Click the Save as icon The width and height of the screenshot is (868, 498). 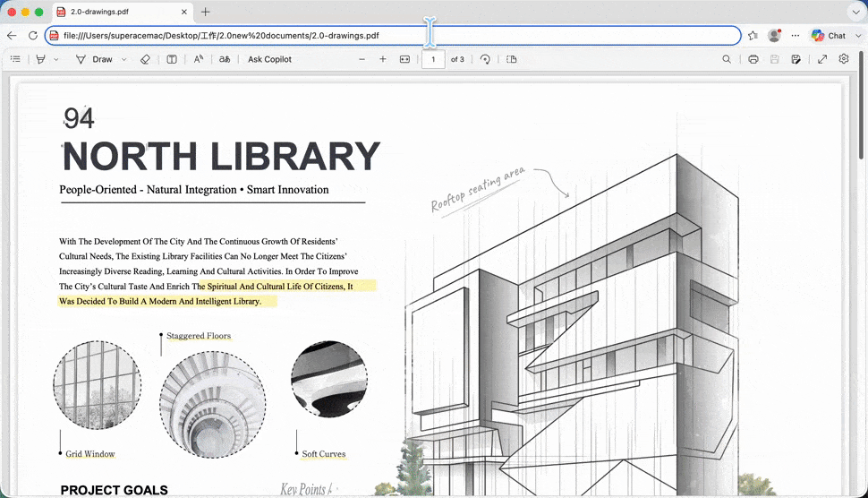[x=796, y=59]
